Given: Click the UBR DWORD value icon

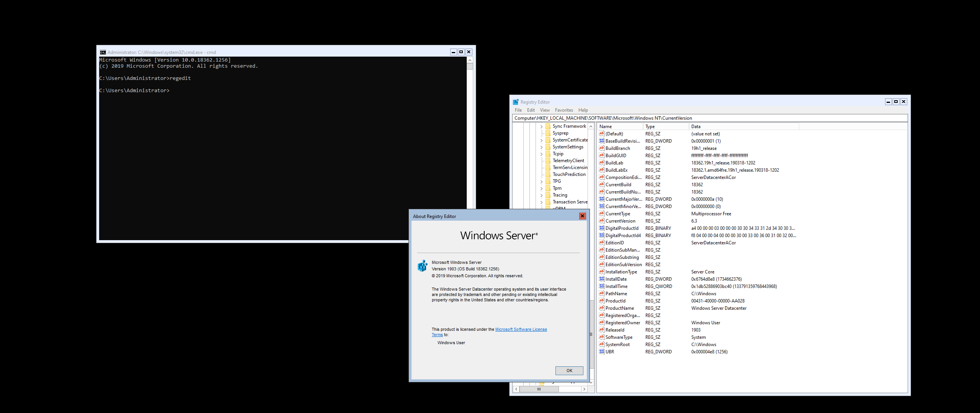Looking at the screenshot, I should pyautogui.click(x=602, y=351).
